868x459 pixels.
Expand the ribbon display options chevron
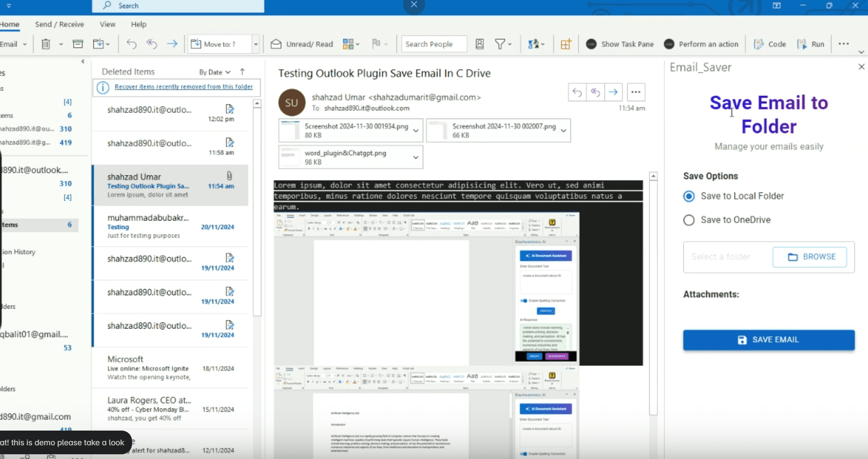click(861, 52)
